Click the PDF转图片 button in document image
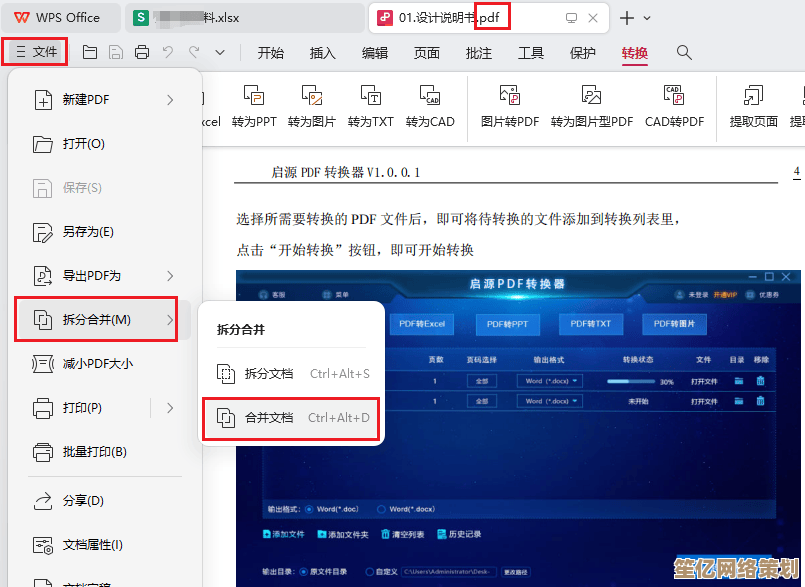805x587 pixels. click(x=674, y=324)
